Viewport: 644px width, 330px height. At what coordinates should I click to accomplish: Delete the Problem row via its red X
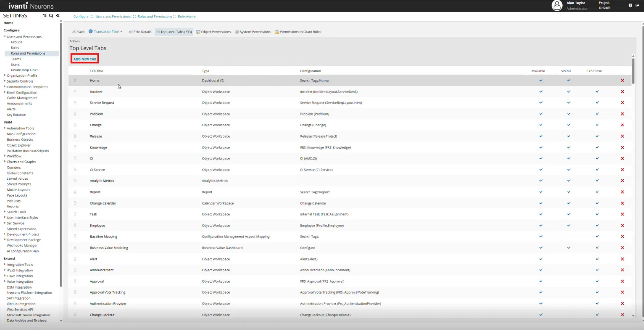pos(622,114)
